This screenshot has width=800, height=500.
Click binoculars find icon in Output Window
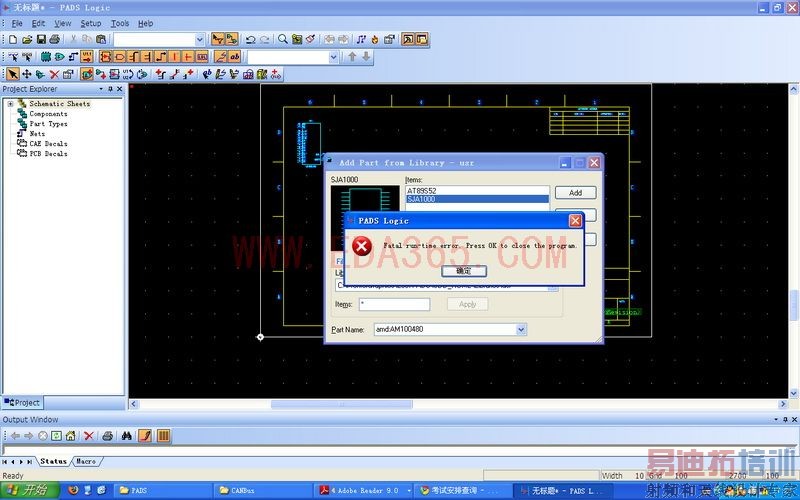[x=127, y=436]
